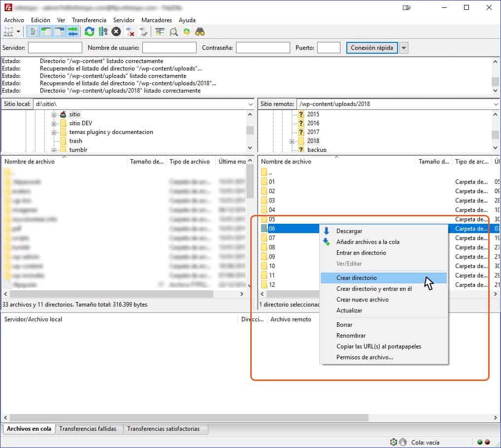Viewport: 501px width, 448px height.
Task: Search for remote files with the binoculars icon
Action: pos(200,31)
